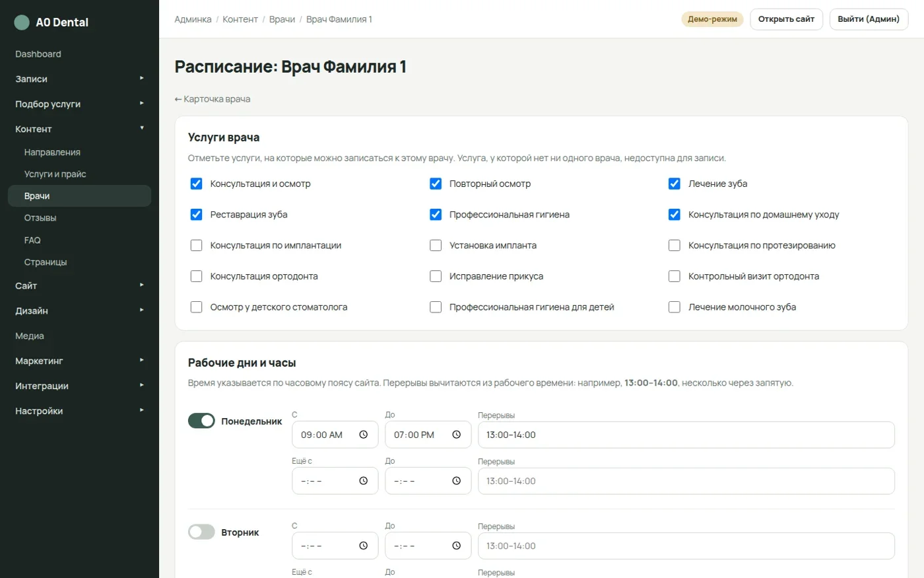Viewport: 924px width, 578px height.
Task: Click clock icon in Tuesday start field
Action: (x=363, y=546)
